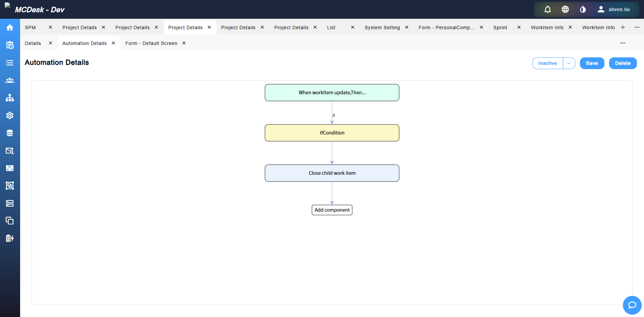The height and width of the screenshot is (317, 644).
Task: Switch language via the globe icon
Action: pyautogui.click(x=565, y=9)
